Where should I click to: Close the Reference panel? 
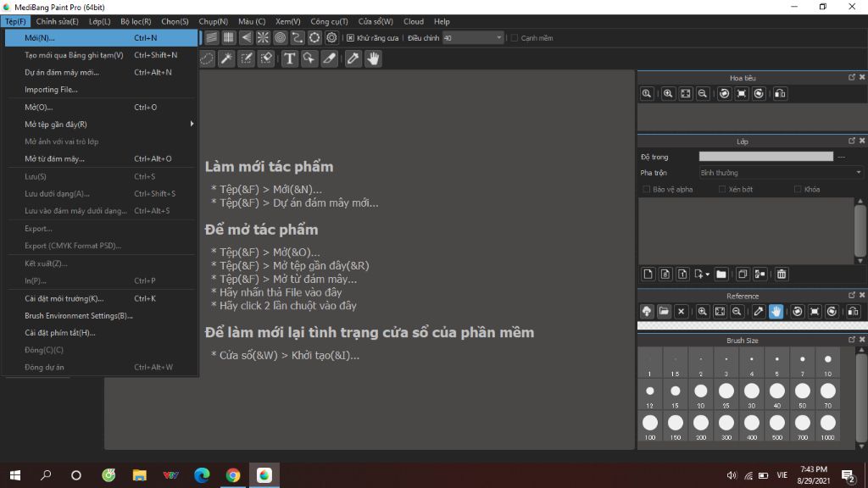[862, 296]
